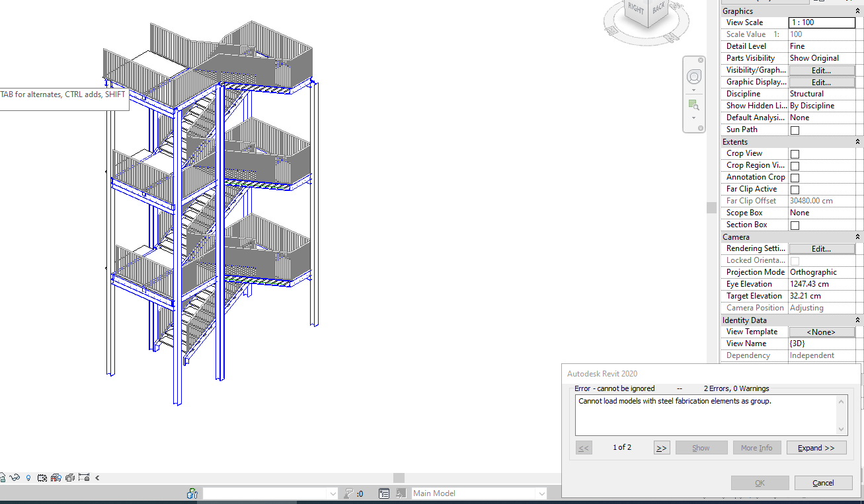Click Expand >> to see all errors
Viewport: 864px width, 504px height.
click(x=816, y=447)
